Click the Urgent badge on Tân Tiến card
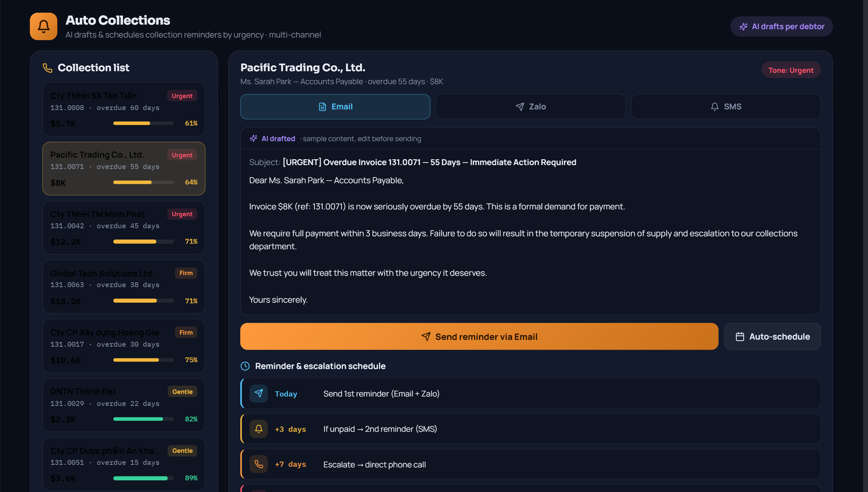This screenshot has width=868, height=492. 182,96
